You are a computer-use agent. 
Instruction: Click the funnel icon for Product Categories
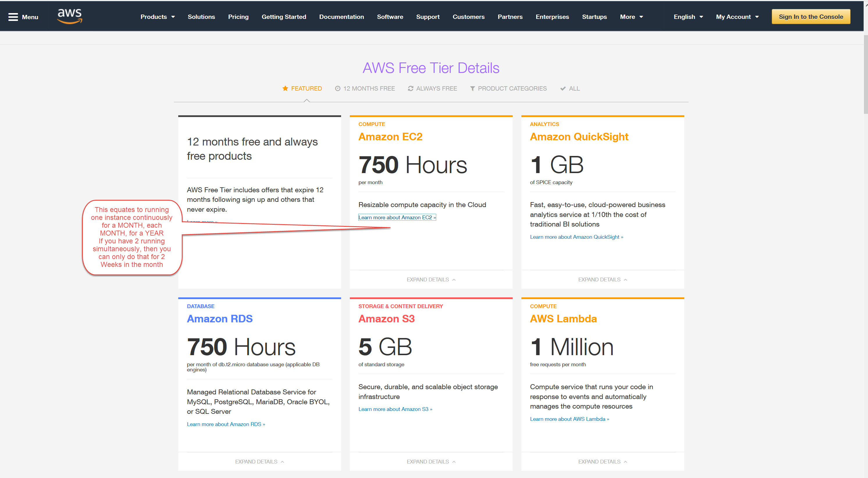pos(473,89)
